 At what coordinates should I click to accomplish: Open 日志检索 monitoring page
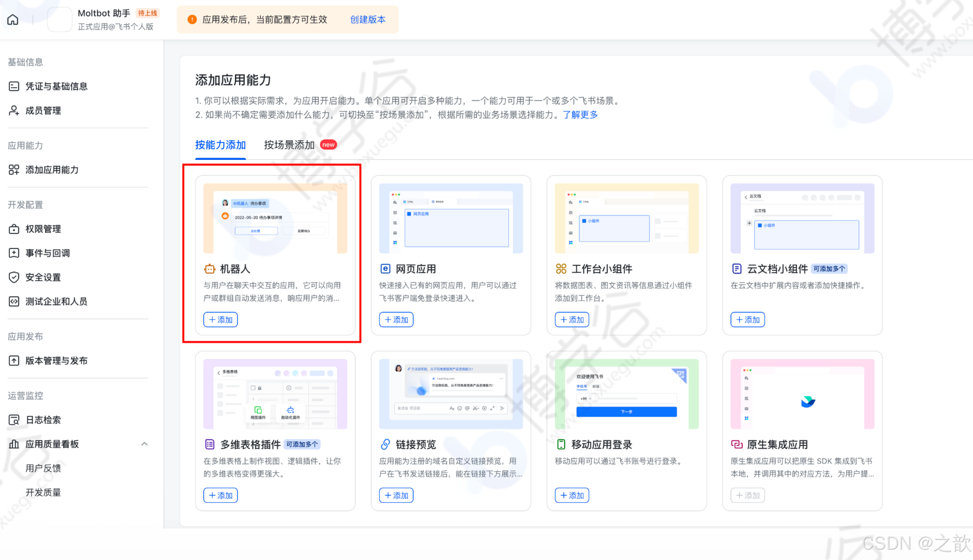coord(43,420)
